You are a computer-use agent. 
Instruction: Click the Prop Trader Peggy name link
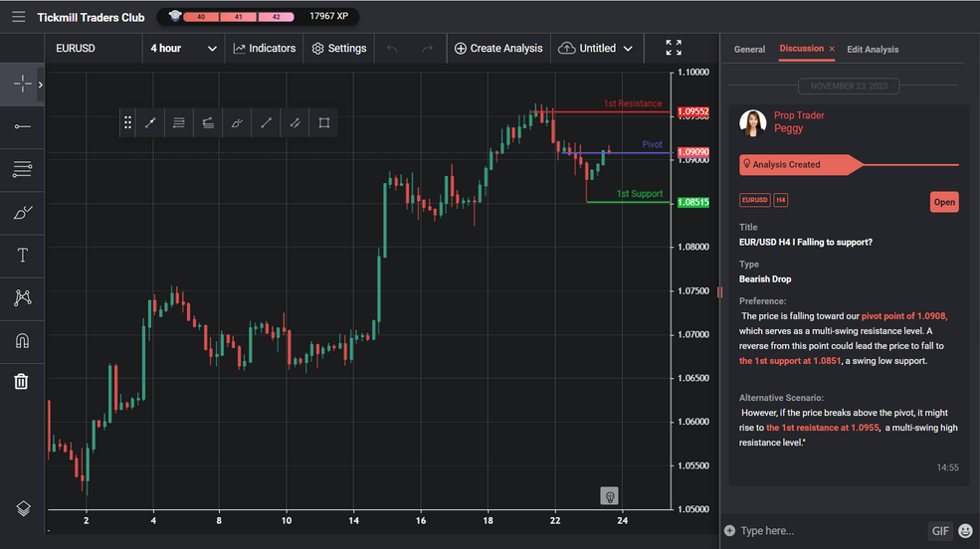coord(799,121)
